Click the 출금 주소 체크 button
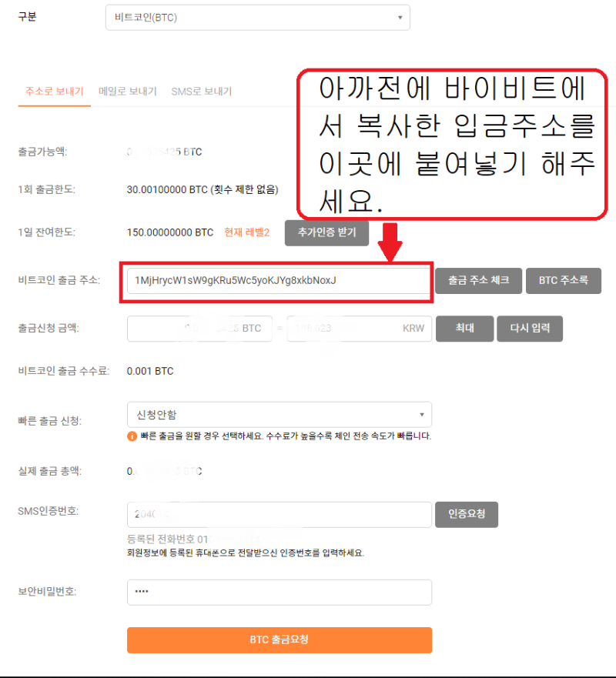The height and width of the screenshot is (678, 616). pos(478,280)
